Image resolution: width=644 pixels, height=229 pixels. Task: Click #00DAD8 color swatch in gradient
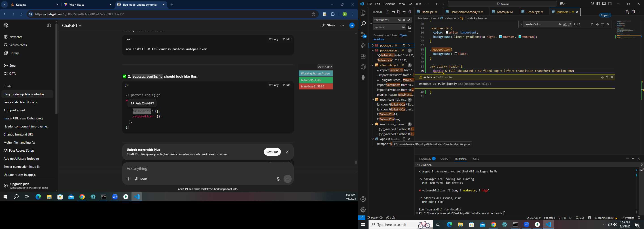520,37
